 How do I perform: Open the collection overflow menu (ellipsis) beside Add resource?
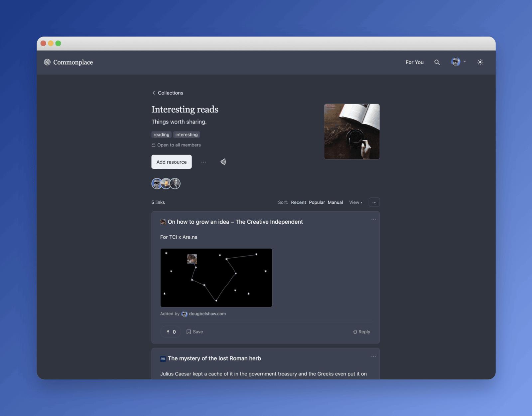[x=203, y=162]
